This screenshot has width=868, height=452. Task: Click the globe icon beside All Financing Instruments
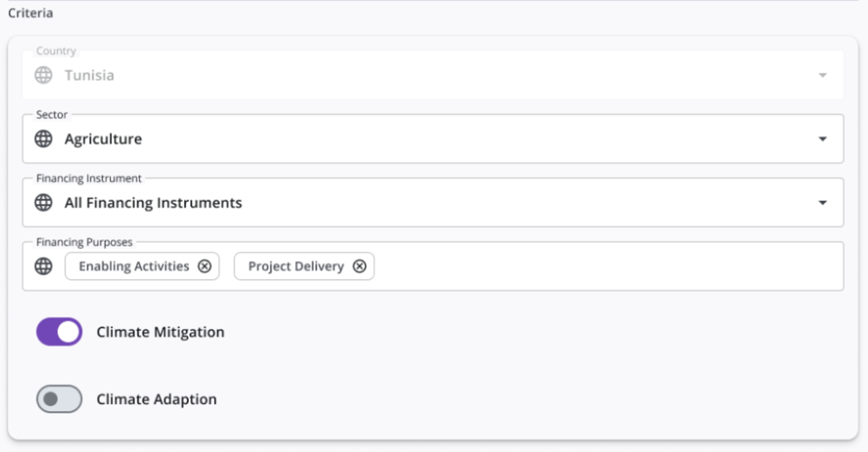tap(43, 202)
